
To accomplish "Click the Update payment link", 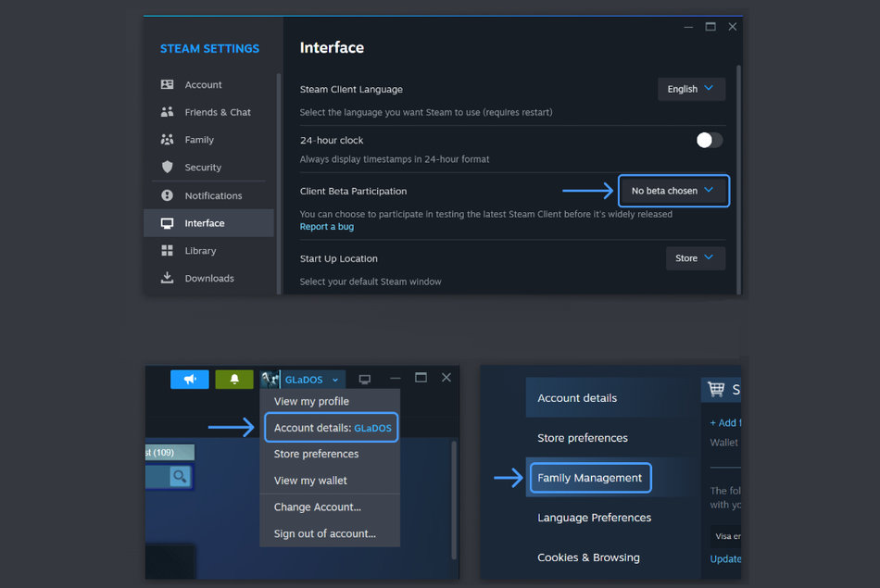I will point(725,558).
